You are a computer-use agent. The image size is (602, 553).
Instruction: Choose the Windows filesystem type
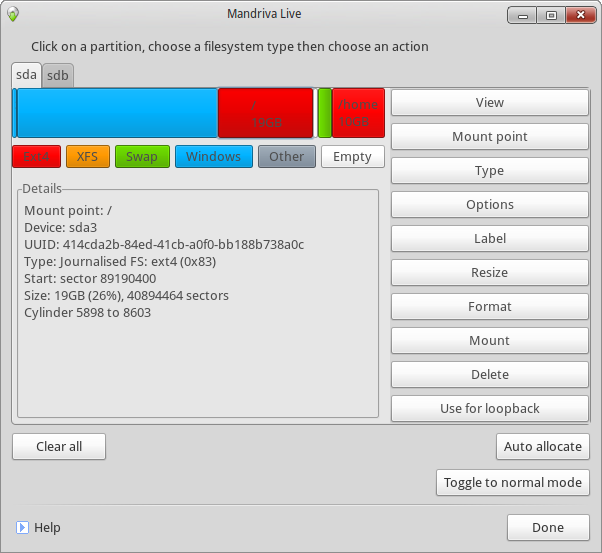(214, 157)
